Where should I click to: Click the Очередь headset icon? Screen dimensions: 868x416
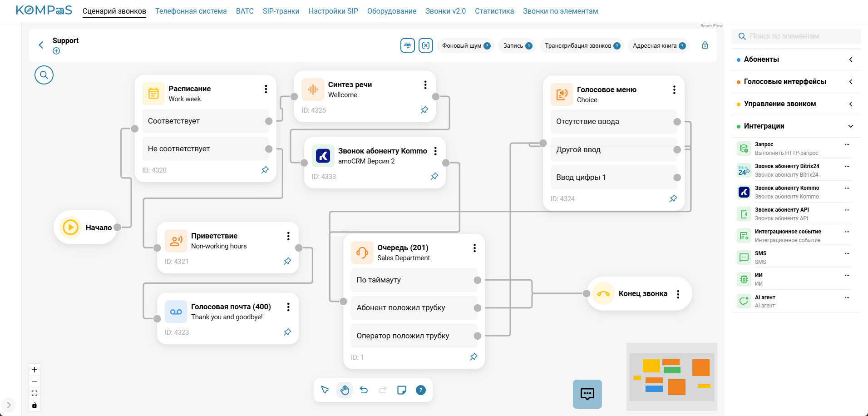[362, 253]
